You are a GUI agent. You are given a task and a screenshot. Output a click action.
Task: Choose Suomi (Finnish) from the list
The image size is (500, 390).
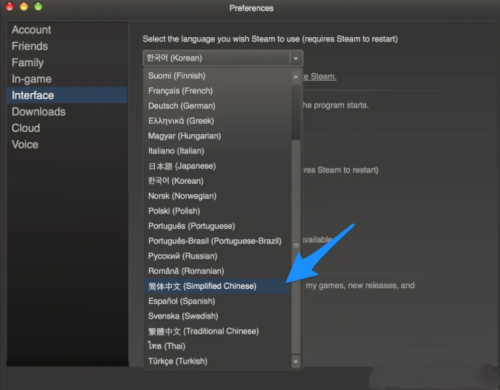pos(217,76)
